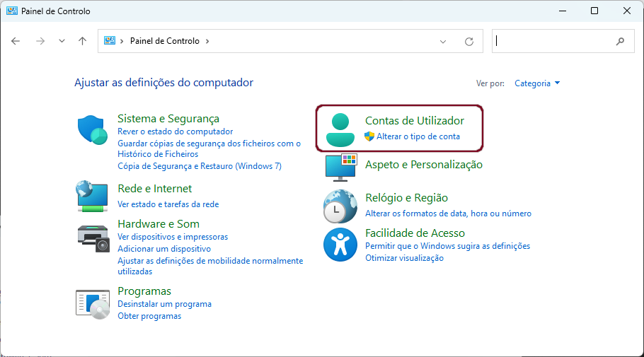
Task: Click the Facilidade de Acesso icon
Action: click(340, 245)
